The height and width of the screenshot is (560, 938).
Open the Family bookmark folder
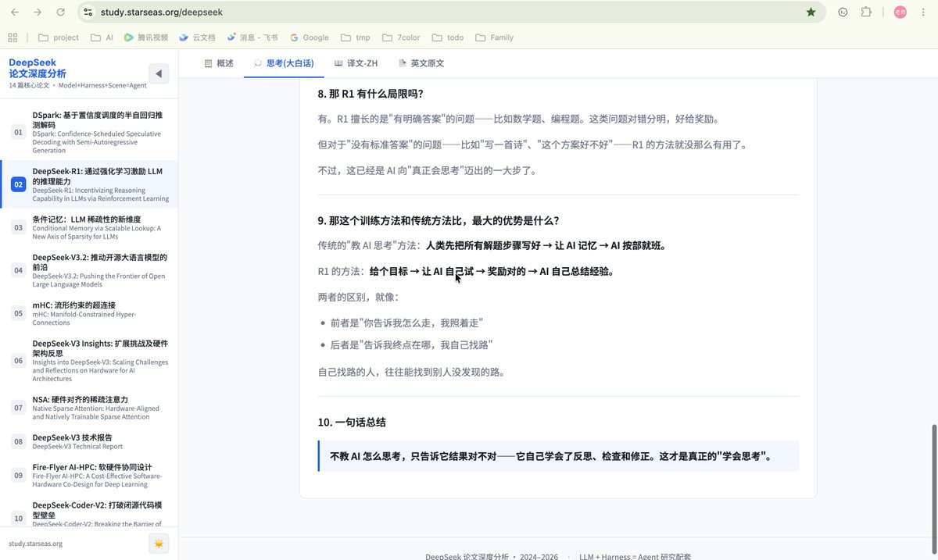[495, 37]
